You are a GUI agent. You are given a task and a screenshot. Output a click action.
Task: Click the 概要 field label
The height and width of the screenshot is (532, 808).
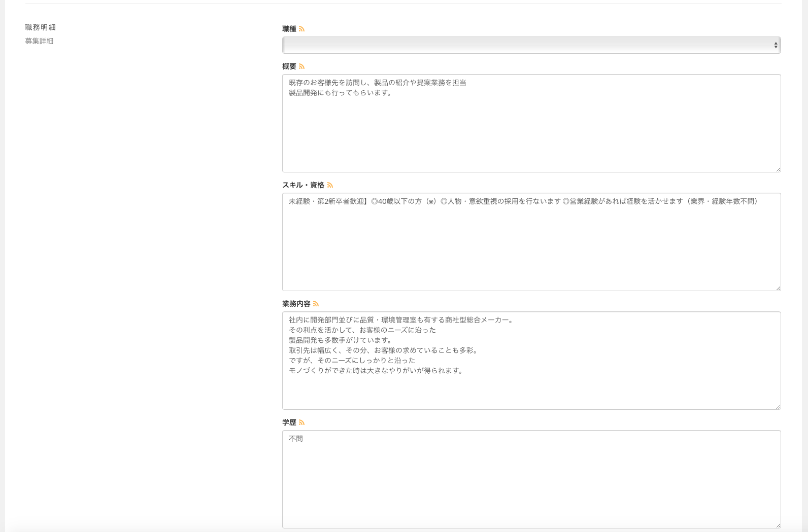[x=289, y=66]
